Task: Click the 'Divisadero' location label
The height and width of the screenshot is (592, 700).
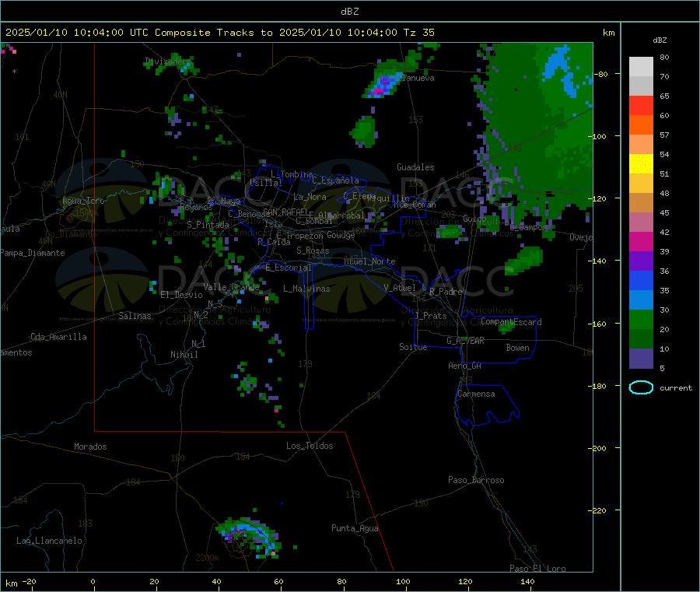Action: click(x=168, y=61)
